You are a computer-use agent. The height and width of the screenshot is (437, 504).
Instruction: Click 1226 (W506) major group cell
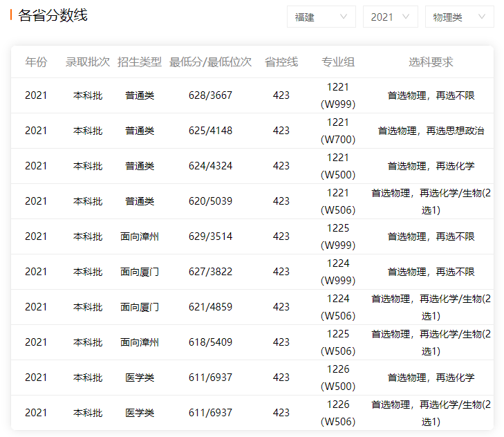[x=338, y=413]
